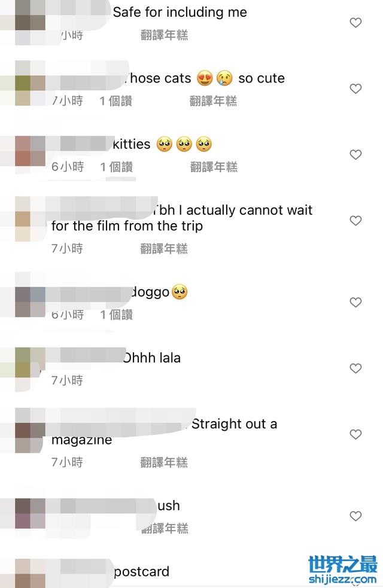The height and width of the screenshot is (588, 383).
Task: Translate the "Straight out a magazine" comment
Action: coord(164,462)
